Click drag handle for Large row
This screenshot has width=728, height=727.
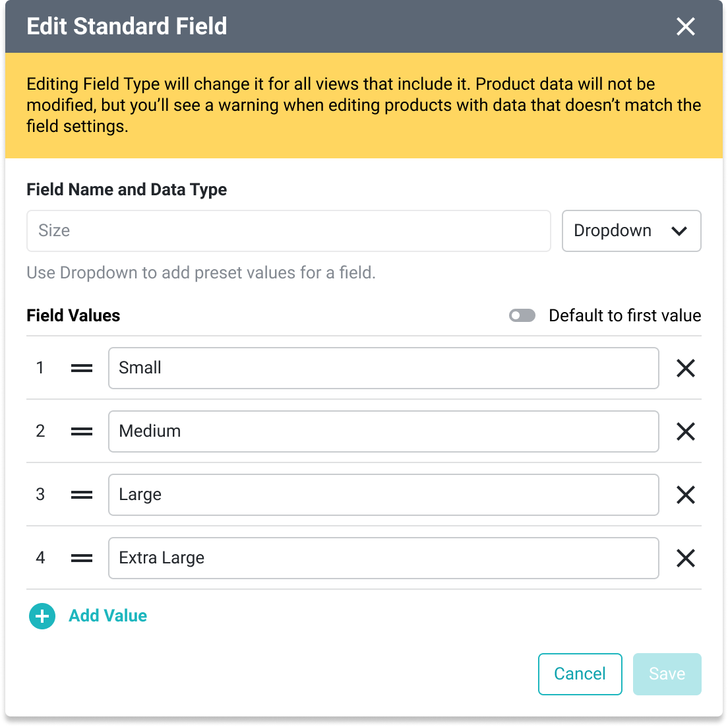(x=82, y=495)
